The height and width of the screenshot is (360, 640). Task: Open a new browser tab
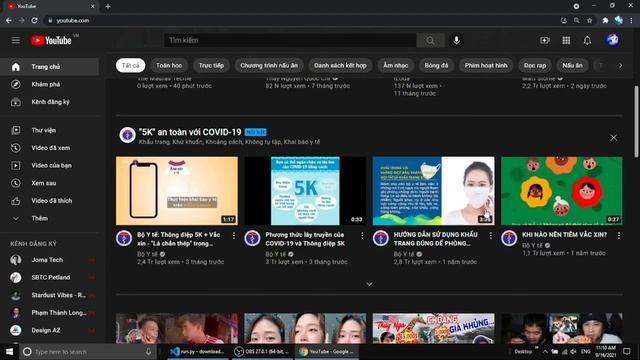pyautogui.click(x=108, y=6)
